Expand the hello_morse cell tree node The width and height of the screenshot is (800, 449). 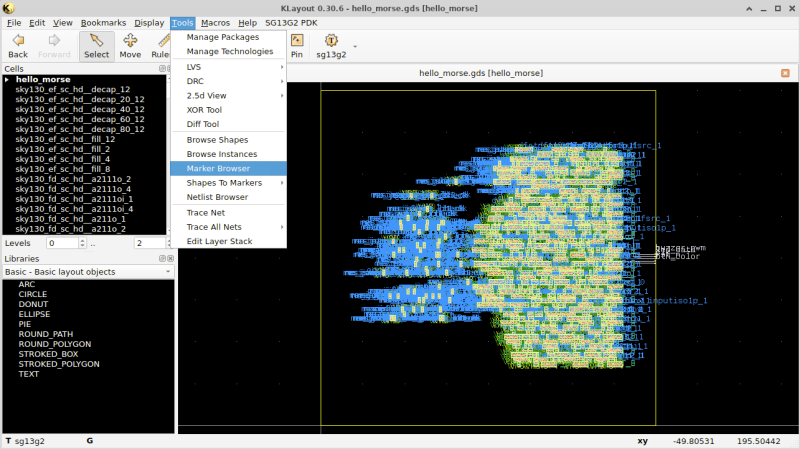[8, 79]
